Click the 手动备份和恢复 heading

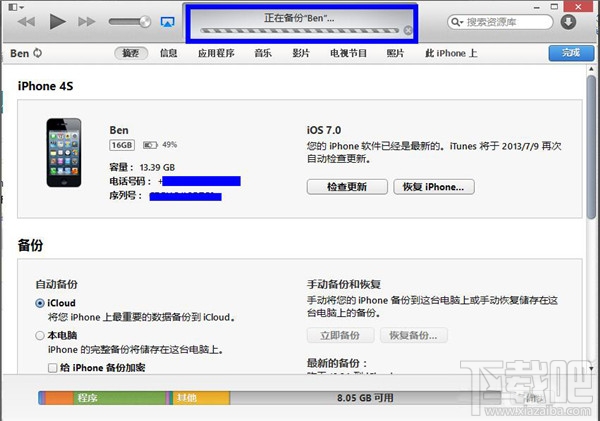344,284
